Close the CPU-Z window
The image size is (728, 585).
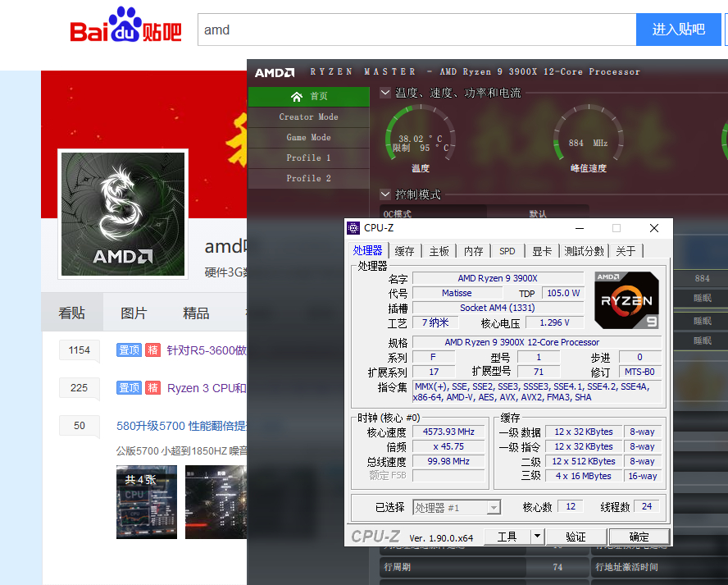654,227
